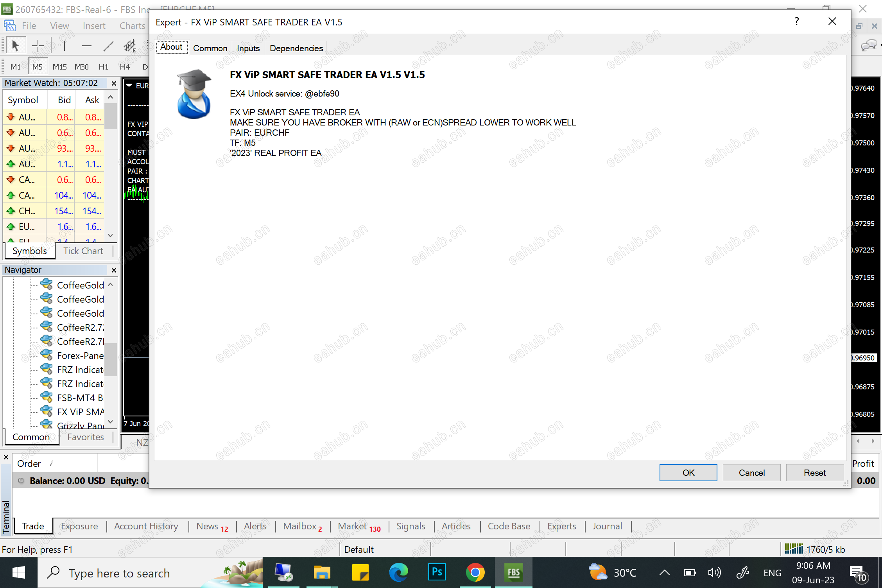Click the Profit column header in Terminal
The height and width of the screenshot is (588, 882).
(863, 464)
